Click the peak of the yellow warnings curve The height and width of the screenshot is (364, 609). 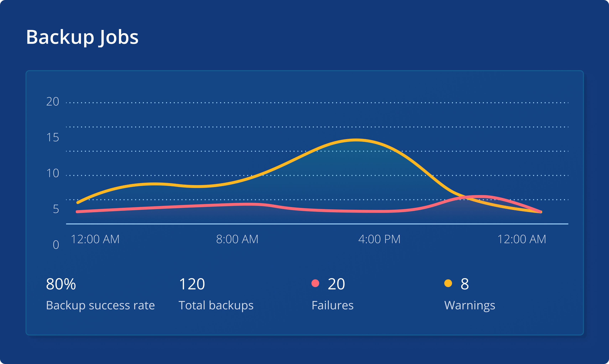click(x=356, y=140)
